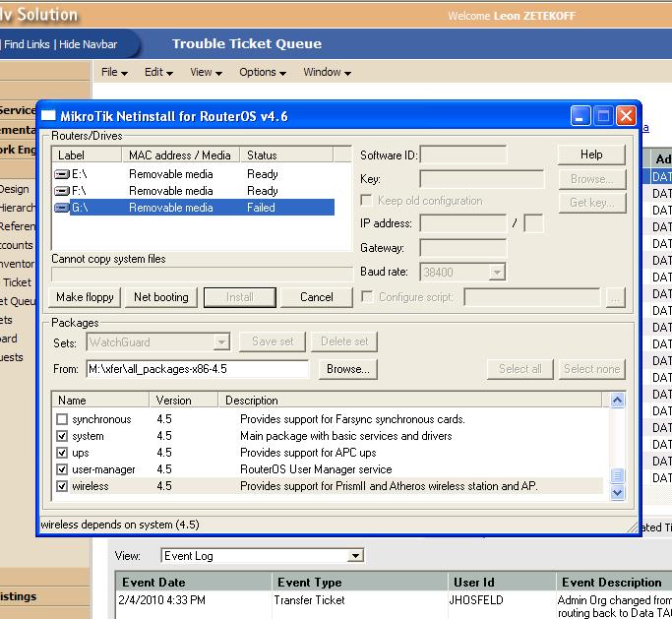The image size is (672, 619).
Task: Click the Help button
Action: point(591,155)
